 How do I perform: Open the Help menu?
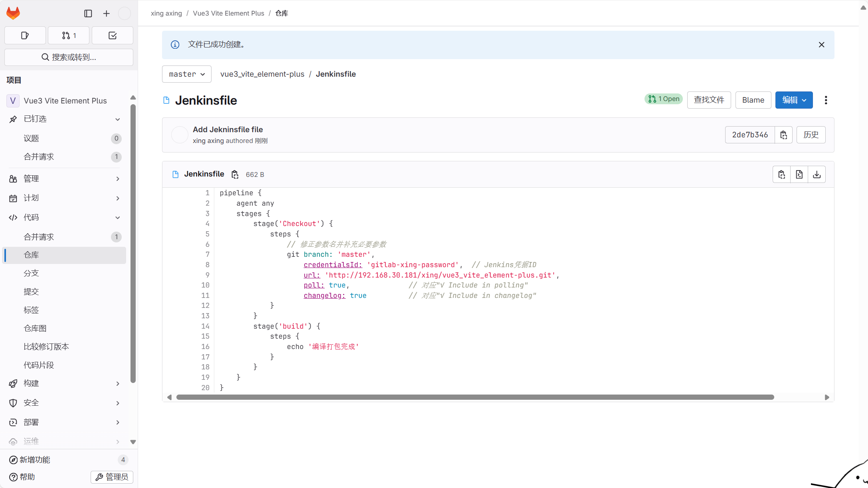22,477
